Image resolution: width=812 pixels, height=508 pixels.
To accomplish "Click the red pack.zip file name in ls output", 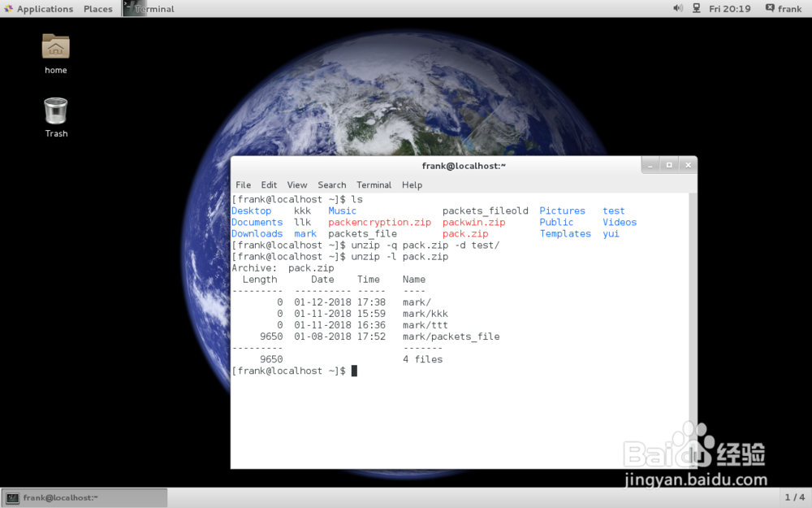I will (x=465, y=234).
